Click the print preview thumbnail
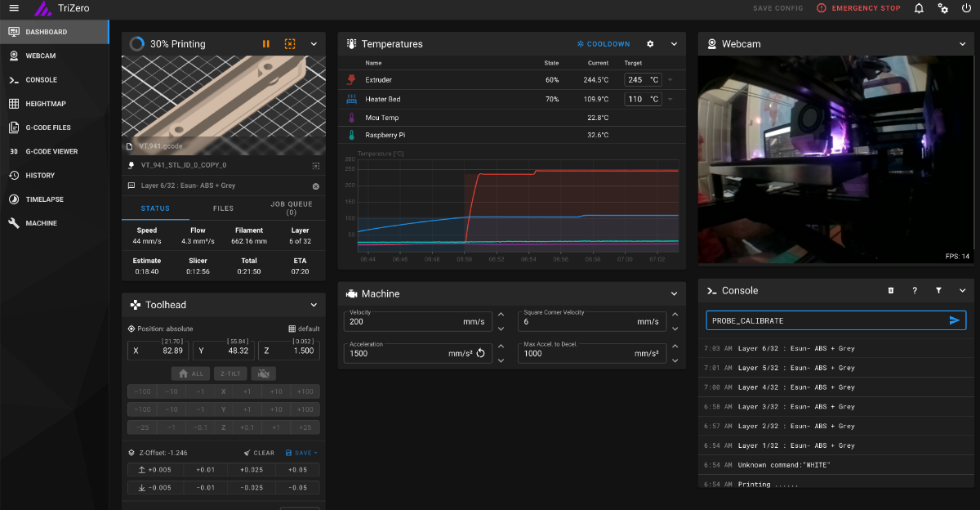Screen dimensions: 980x510 (224, 105)
